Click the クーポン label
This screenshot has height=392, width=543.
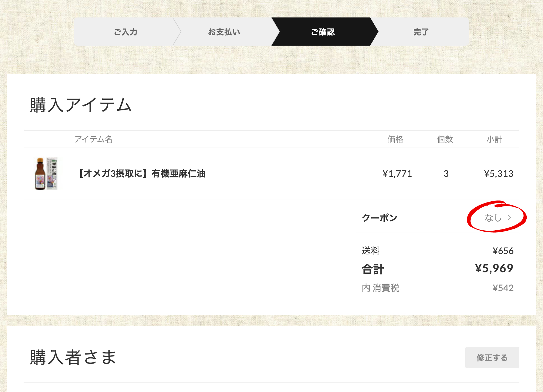(379, 217)
